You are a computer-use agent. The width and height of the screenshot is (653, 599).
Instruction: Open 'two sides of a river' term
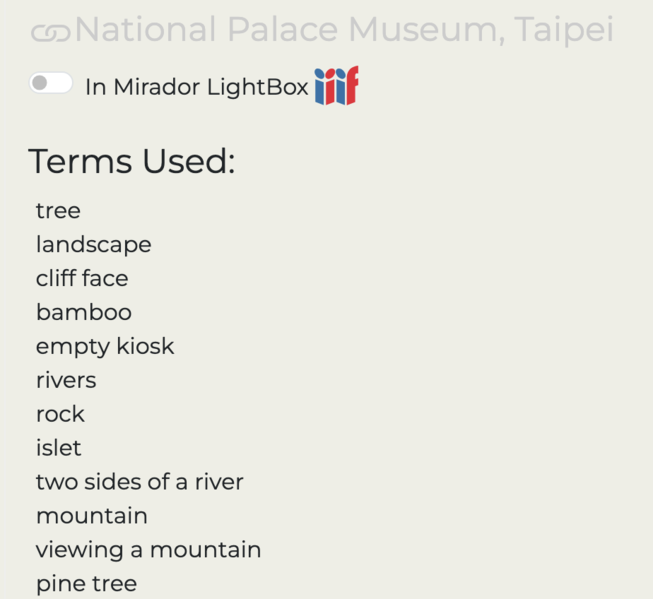(139, 482)
